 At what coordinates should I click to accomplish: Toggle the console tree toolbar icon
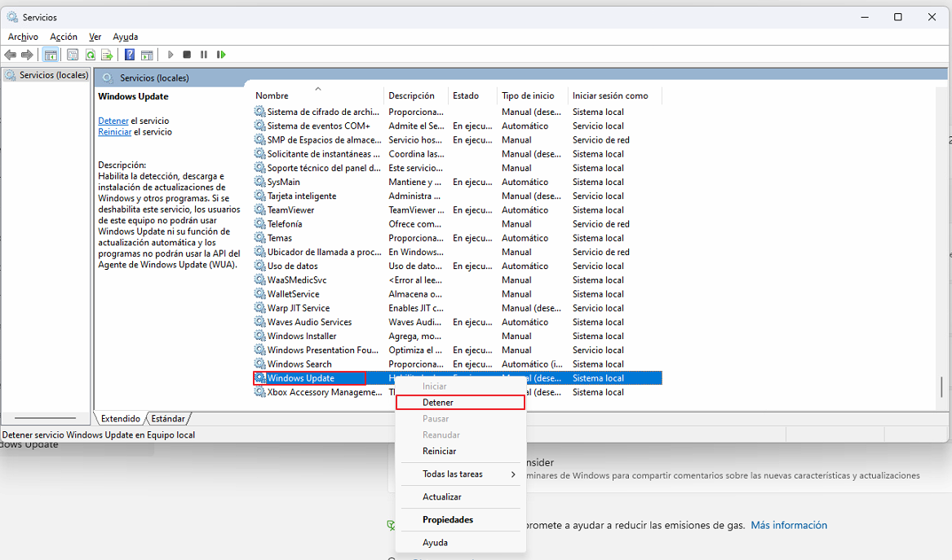(51, 55)
